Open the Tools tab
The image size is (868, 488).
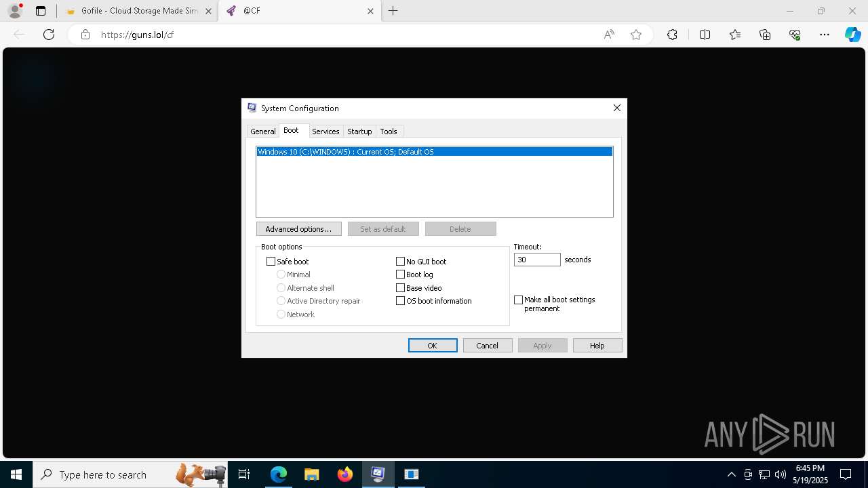coord(389,131)
